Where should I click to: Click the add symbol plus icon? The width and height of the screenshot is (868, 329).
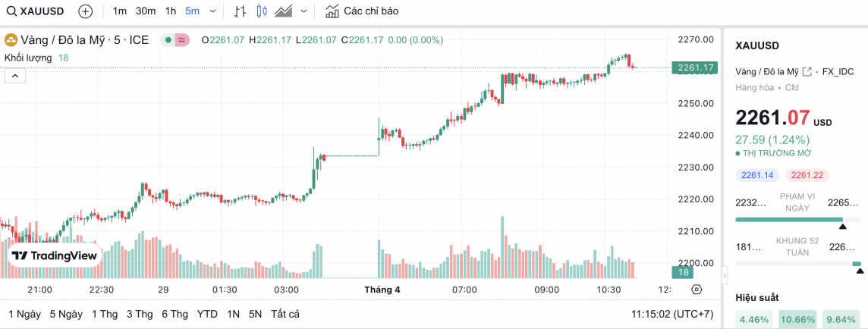pyautogui.click(x=86, y=11)
